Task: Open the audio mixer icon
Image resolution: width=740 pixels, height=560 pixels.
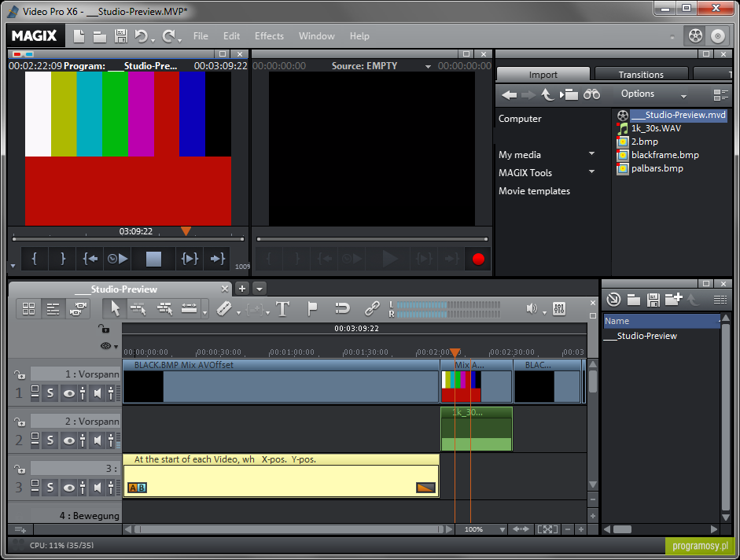Action: tap(559, 309)
